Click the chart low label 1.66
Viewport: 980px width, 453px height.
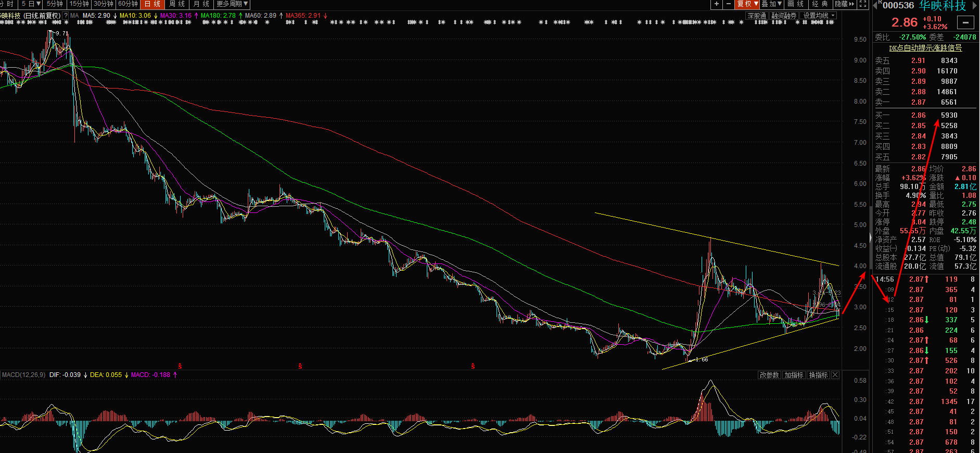coord(702,359)
